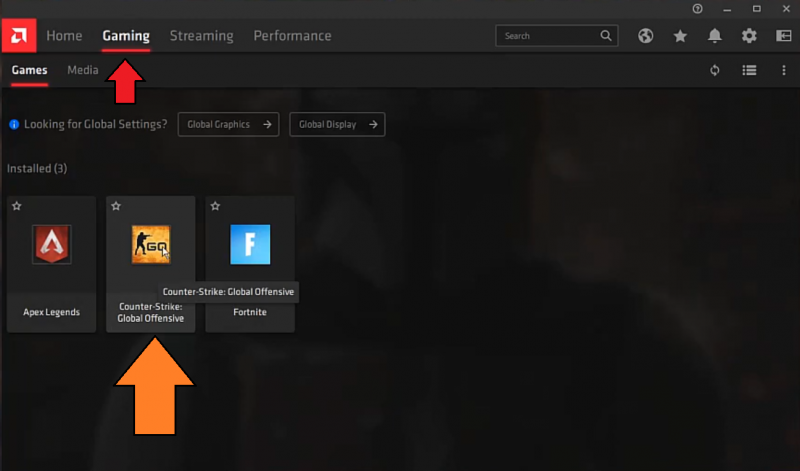Open notifications bell icon
The width and height of the screenshot is (800, 471).
pos(715,36)
